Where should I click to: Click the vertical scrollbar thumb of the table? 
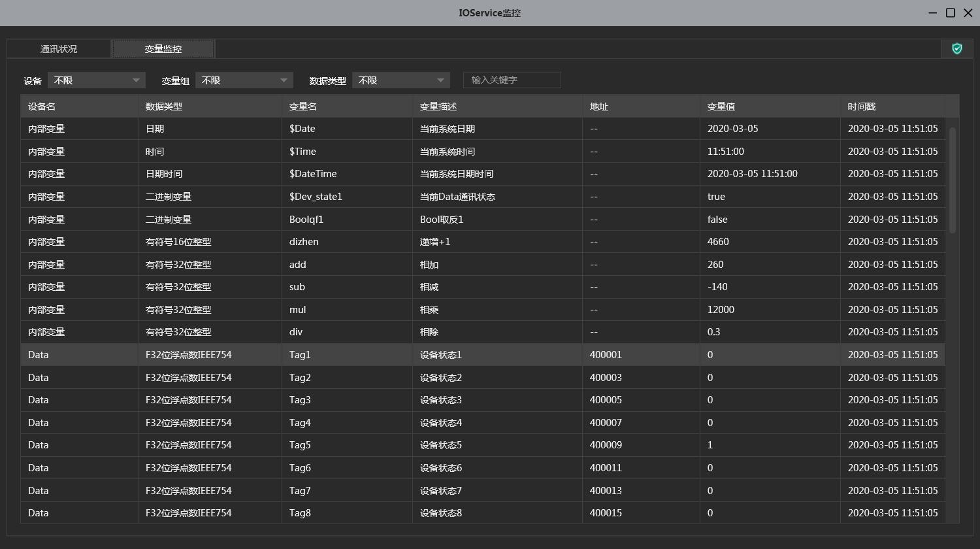(x=953, y=180)
